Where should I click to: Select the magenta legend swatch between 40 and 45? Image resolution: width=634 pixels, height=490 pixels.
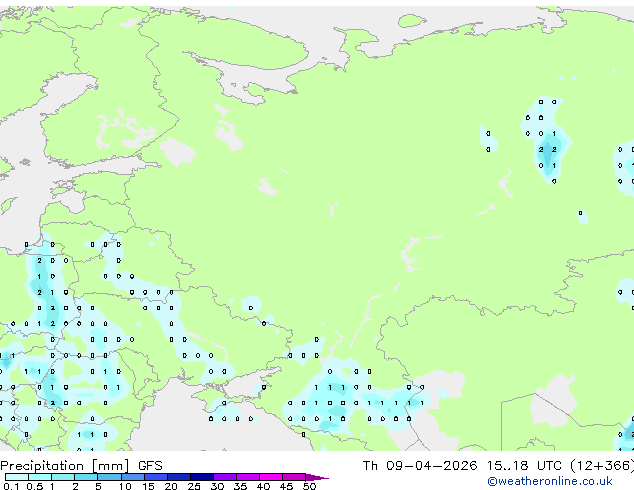[x=271, y=477]
